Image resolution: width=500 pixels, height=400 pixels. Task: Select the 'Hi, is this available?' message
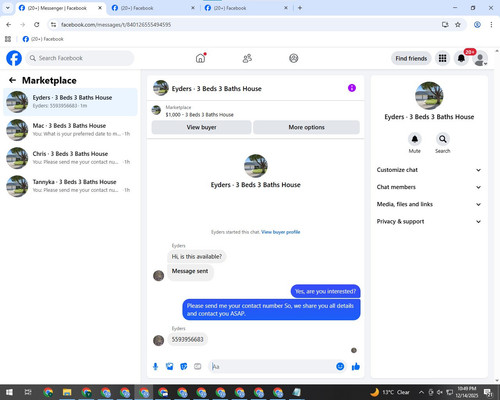[x=196, y=257]
